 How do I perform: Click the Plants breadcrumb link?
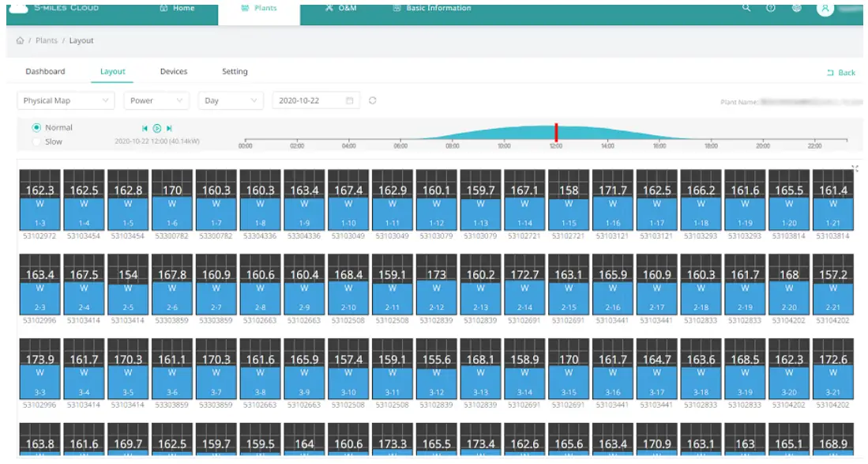(47, 41)
